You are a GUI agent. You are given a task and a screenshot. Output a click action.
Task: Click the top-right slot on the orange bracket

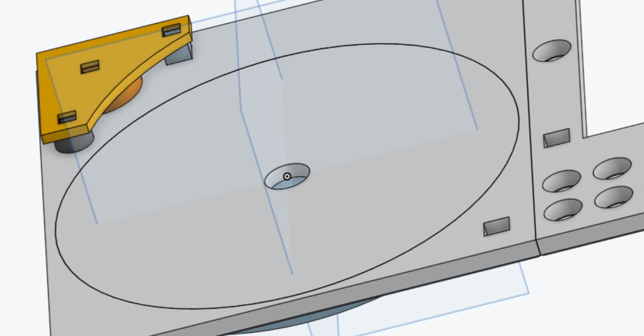171,30
